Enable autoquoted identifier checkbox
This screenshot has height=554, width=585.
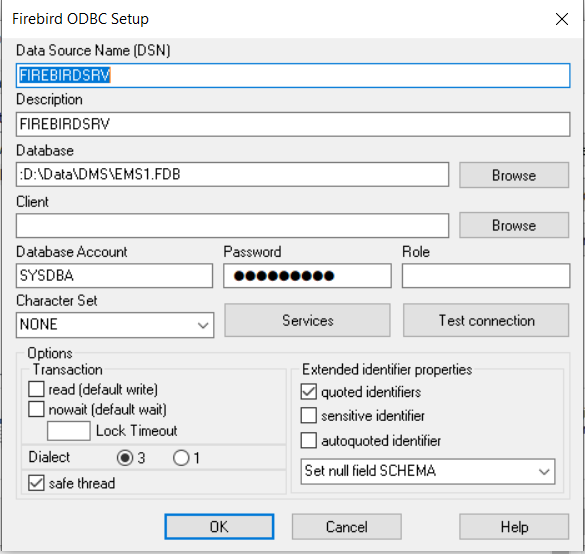[309, 440]
